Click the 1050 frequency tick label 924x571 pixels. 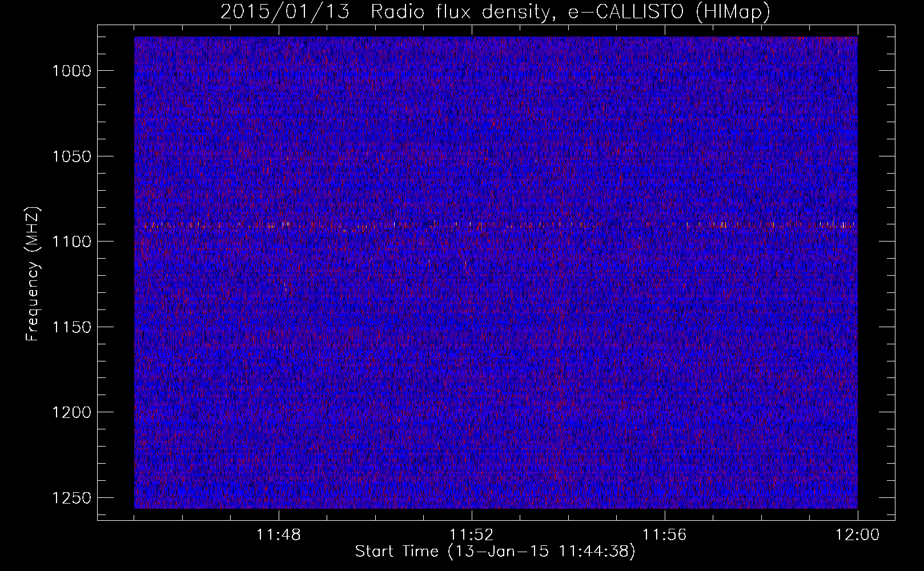point(71,156)
